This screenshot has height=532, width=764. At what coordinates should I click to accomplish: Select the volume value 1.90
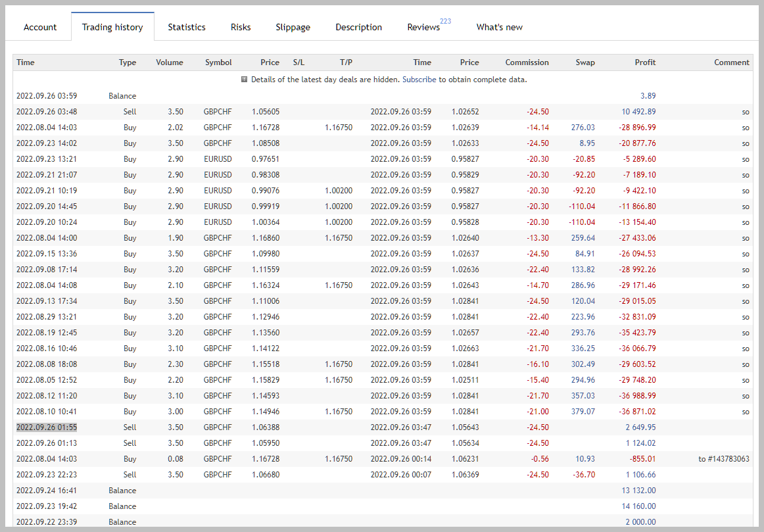point(176,238)
